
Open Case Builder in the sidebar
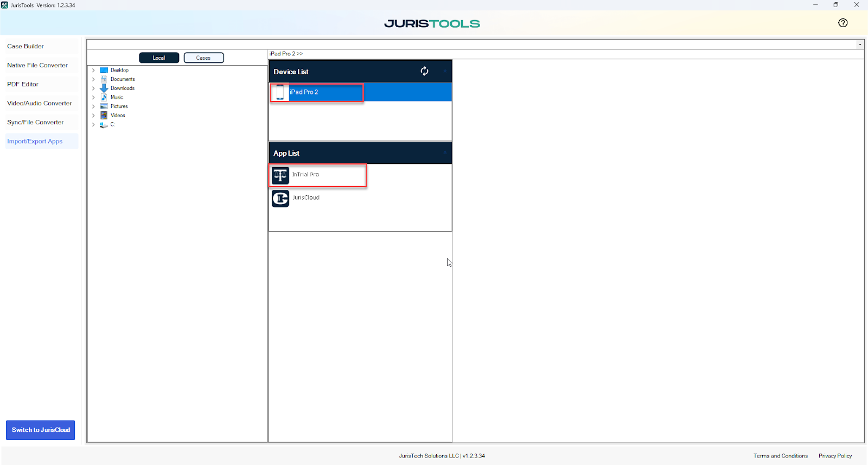click(x=25, y=46)
